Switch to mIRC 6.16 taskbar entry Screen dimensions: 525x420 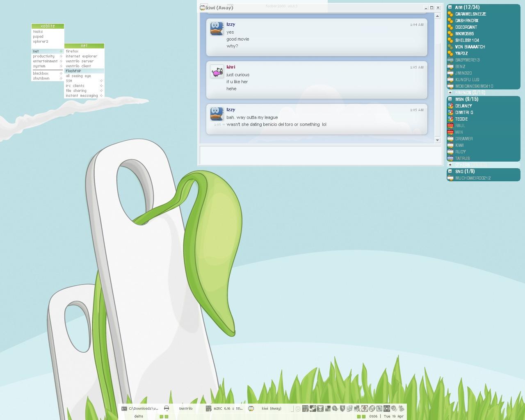point(225,409)
